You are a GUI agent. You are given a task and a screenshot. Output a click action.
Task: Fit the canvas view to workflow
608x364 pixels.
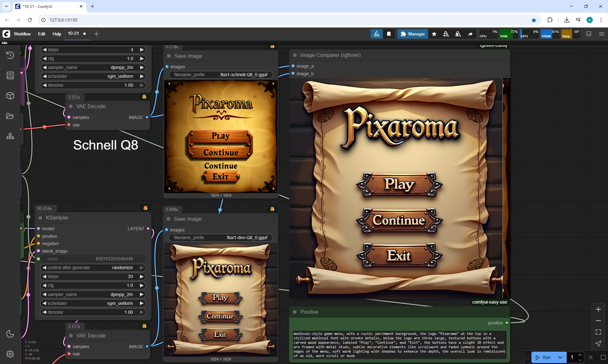(598, 332)
